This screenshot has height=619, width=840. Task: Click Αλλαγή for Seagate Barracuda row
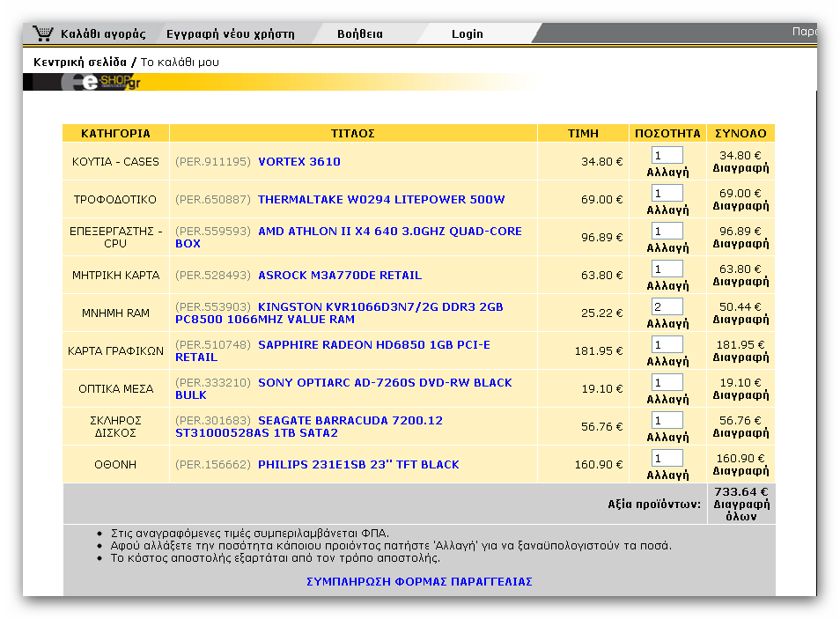(x=667, y=438)
